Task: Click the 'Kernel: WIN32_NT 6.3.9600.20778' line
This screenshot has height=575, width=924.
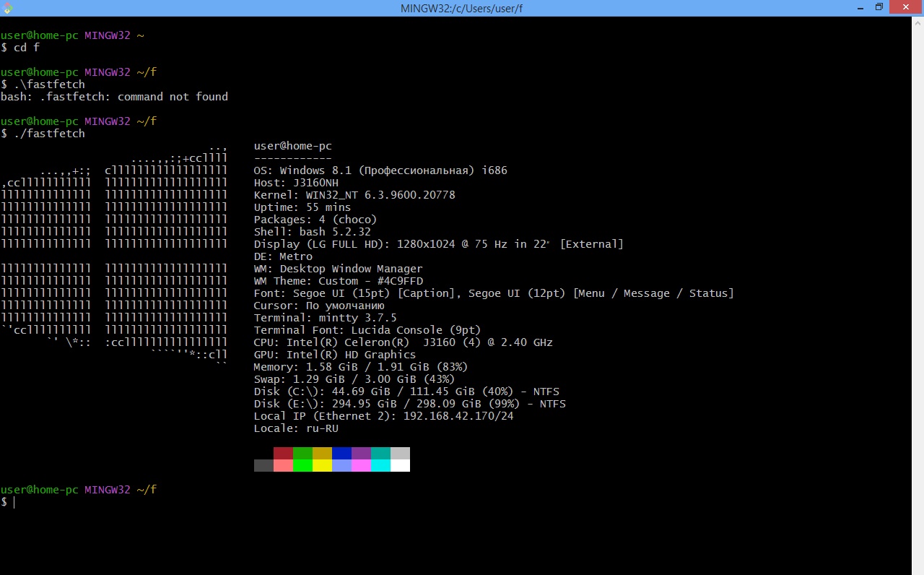Action: [x=354, y=195]
